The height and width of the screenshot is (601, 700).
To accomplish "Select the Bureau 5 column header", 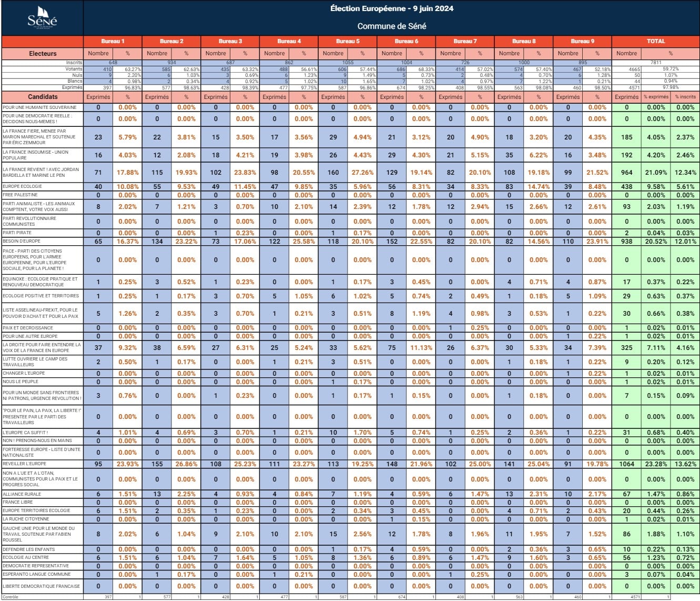I will pyautogui.click(x=348, y=41).
